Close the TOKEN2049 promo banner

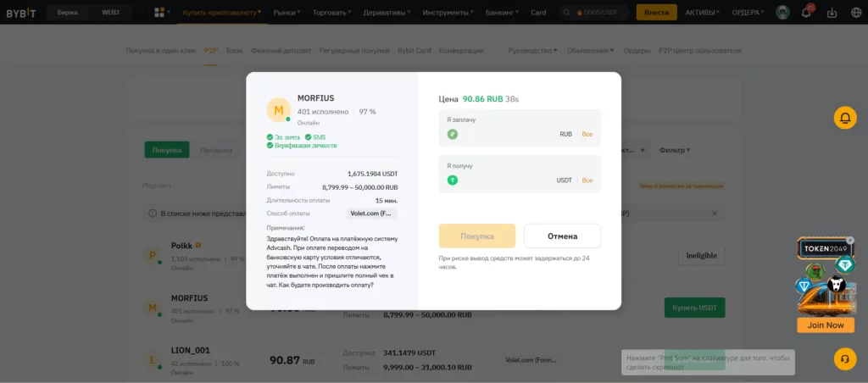point(850,240)
